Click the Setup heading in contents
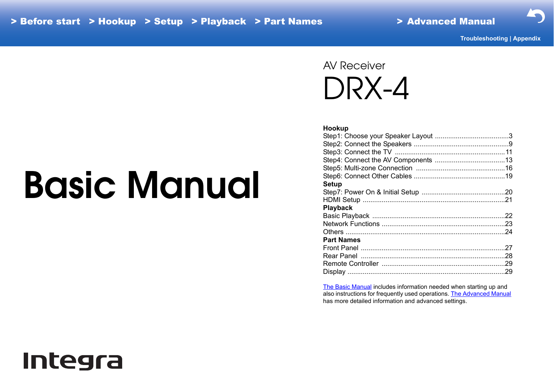This screenshot has height=392, width=554. point(332,184)
